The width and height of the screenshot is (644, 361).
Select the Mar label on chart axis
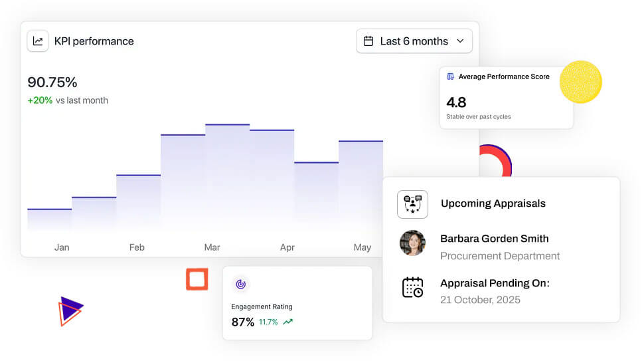pyautogui.click(x=212, y=247)
